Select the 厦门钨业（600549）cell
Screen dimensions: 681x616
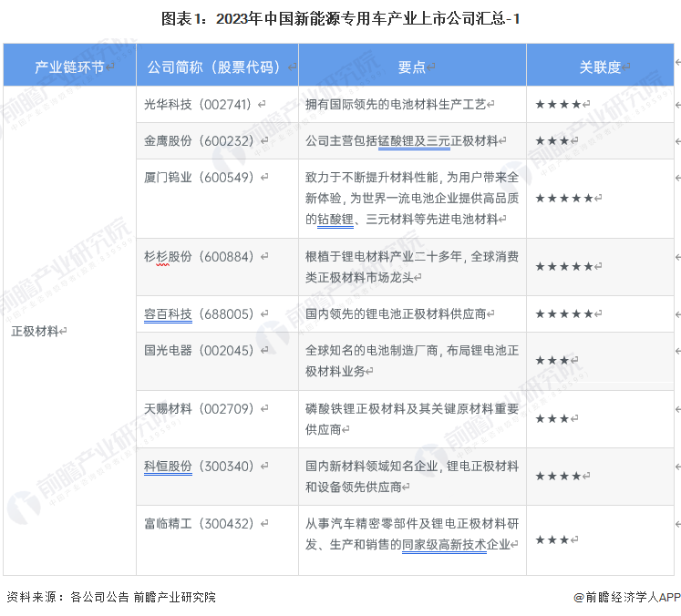pos(198,177)
